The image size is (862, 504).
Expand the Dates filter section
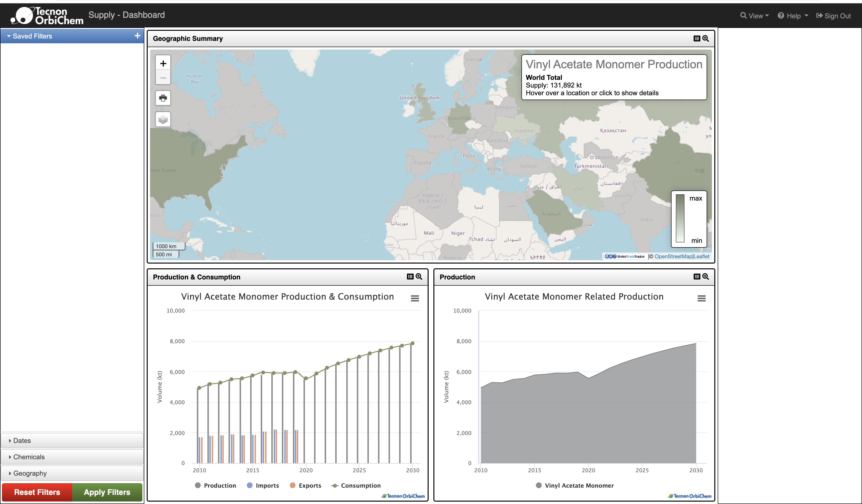click(72, 441)
